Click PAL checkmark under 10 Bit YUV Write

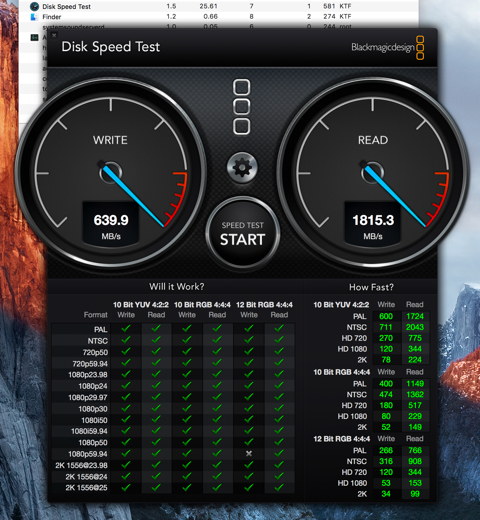[x=126, y=329]
